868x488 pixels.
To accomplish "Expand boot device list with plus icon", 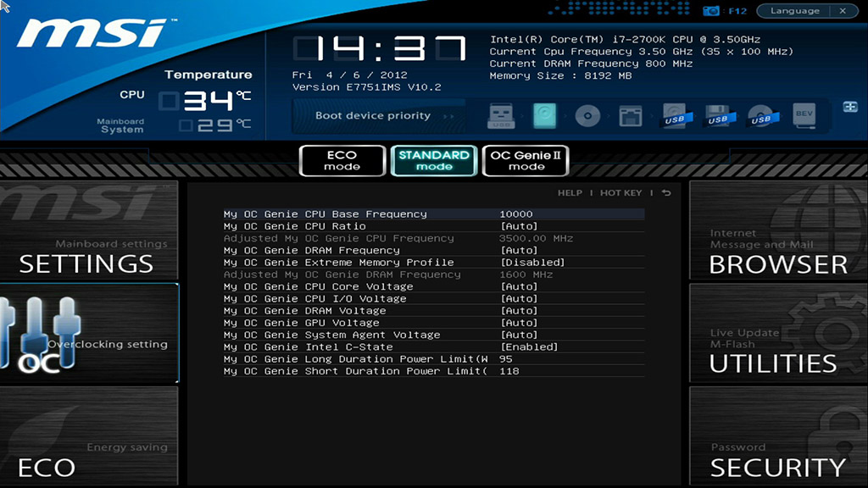I will click(x=850, y=107).
